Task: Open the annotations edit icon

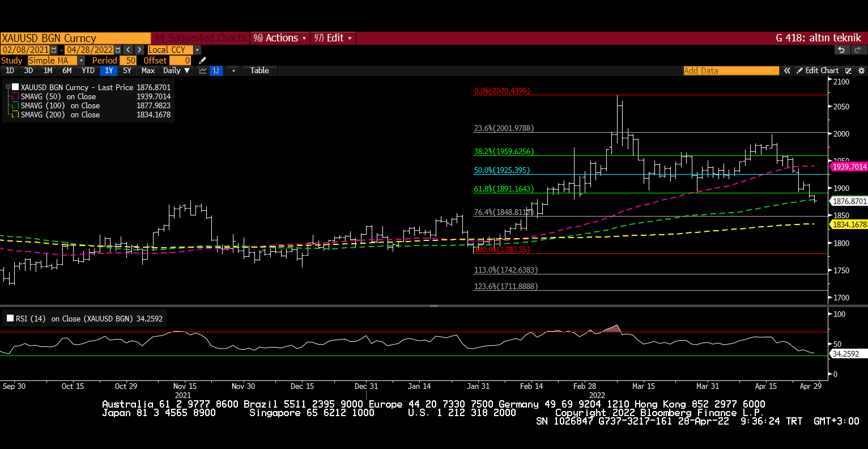Action: (848, 70)
